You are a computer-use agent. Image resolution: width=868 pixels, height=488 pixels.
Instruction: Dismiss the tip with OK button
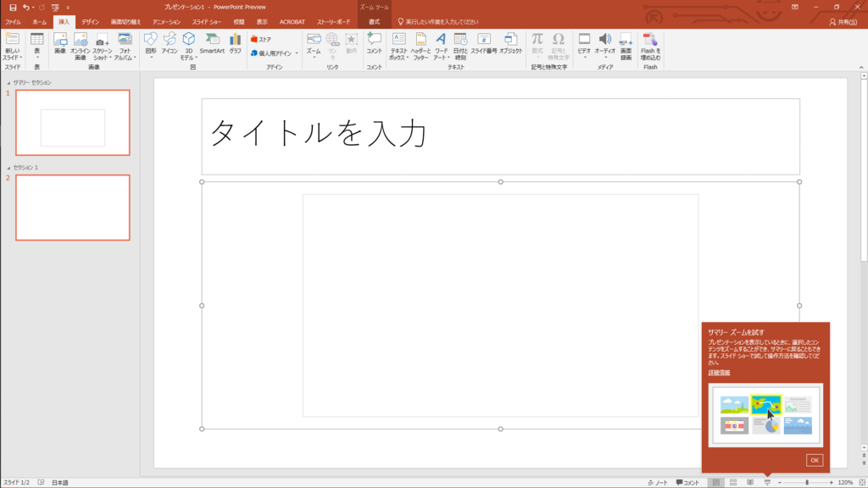tap(815, 460)
